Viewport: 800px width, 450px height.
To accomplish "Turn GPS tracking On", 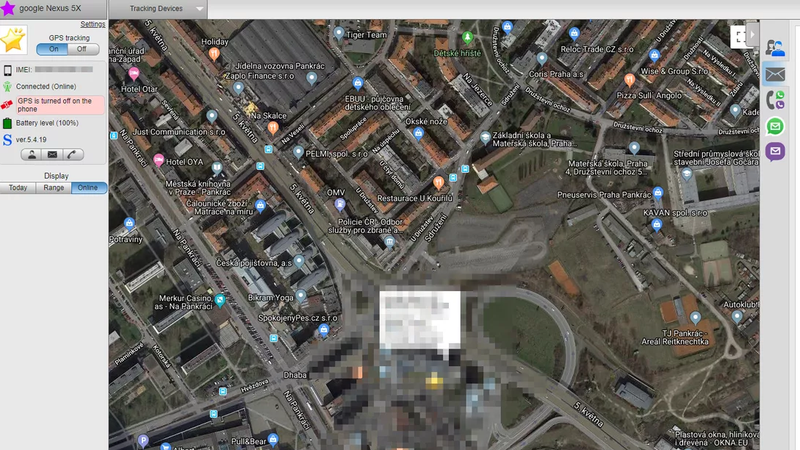I will [52, 49].
